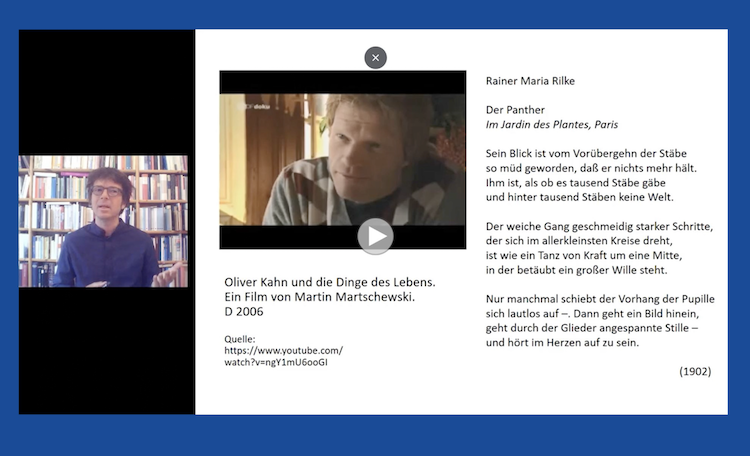Click the subtitle Im Jardin des Plantes, Paris
Screen dimensions: 750x456
click(x=551, y=124)
